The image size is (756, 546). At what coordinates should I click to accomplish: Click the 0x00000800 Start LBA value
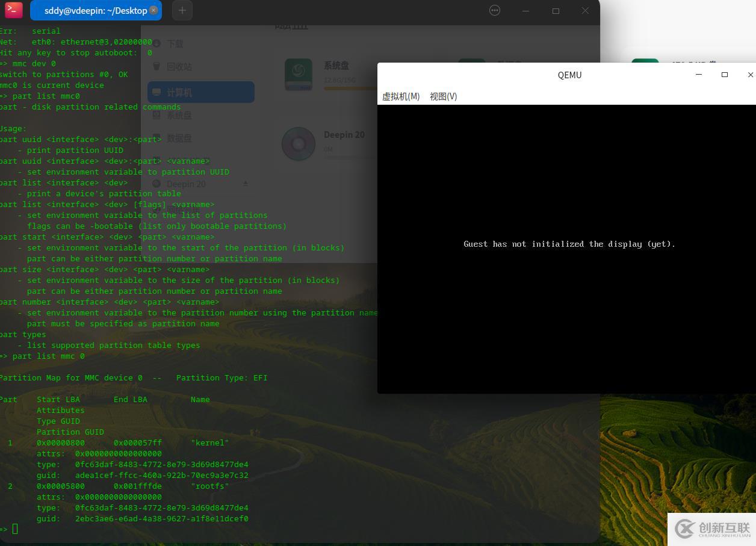click(x=61, y=442)
